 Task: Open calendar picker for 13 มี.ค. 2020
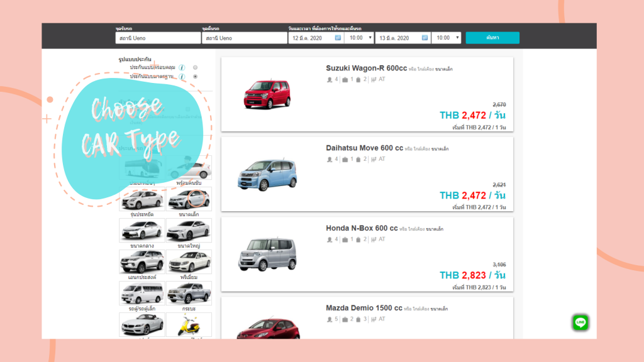[x=425, y=38]
